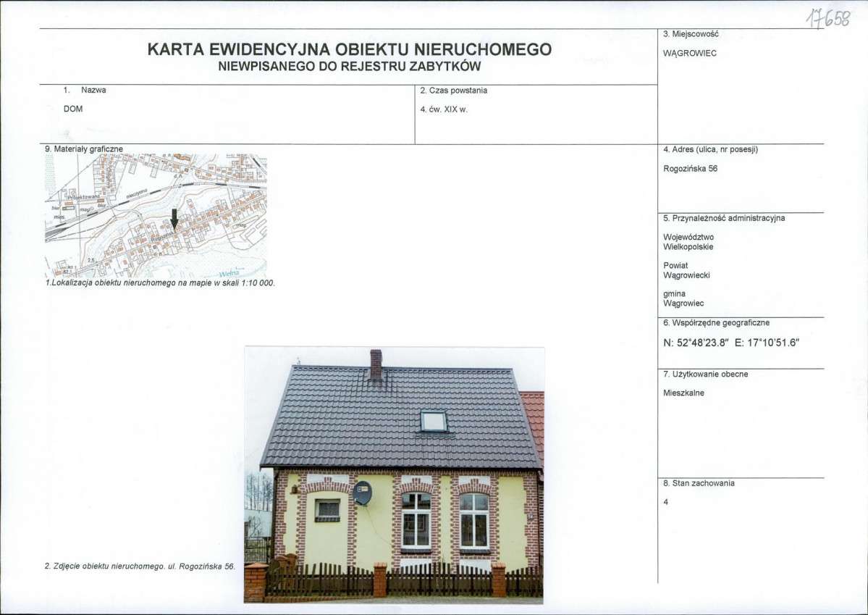The image size is (868, 615).
Task: Click the '3. Miejscowość' label
Action: click(691, 34)
